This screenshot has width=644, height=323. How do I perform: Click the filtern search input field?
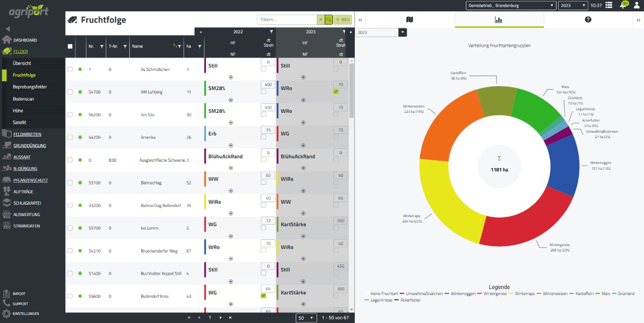286,19
